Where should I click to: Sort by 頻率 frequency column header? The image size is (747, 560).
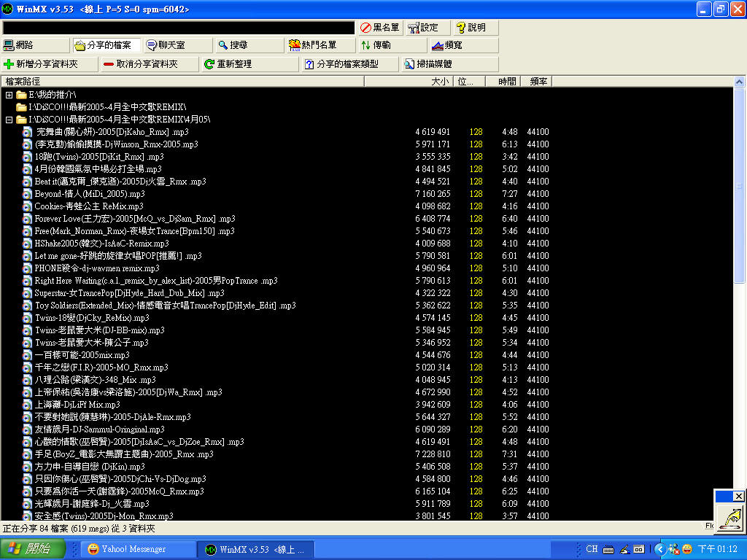[536, 82]
